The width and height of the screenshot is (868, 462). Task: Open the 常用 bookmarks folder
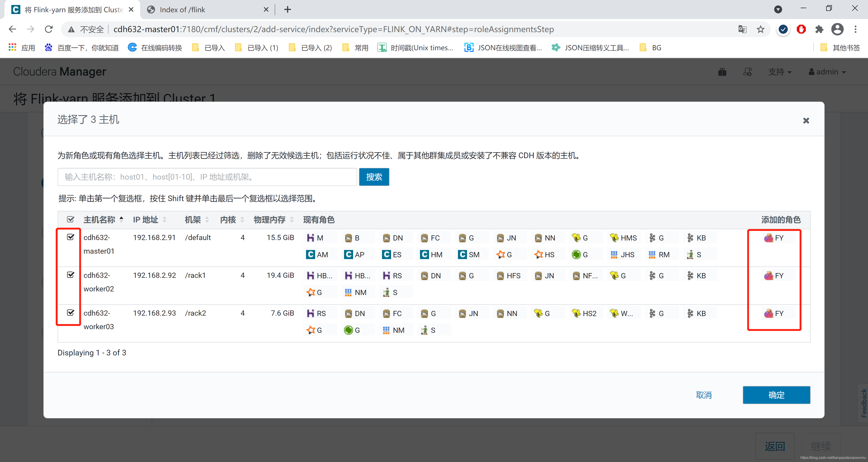355,48
